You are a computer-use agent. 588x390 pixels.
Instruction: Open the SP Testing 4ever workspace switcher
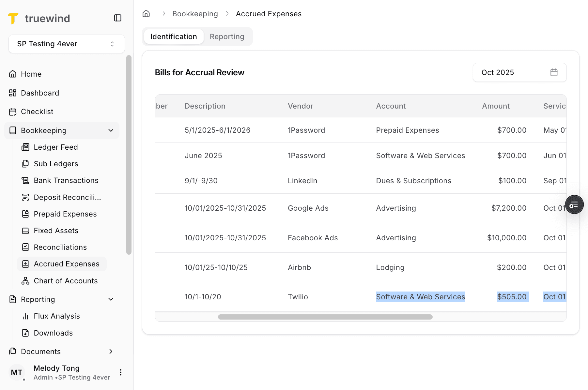pos(66,44)
